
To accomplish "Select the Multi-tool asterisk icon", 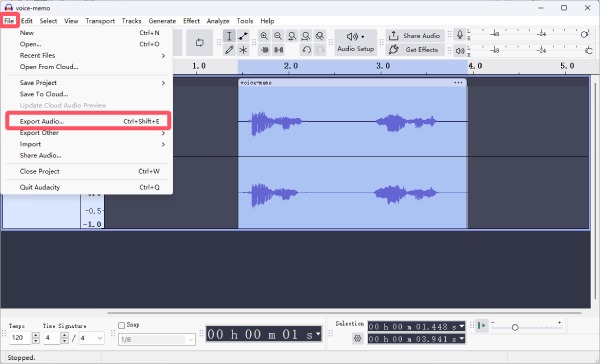I will click(243, 50).
